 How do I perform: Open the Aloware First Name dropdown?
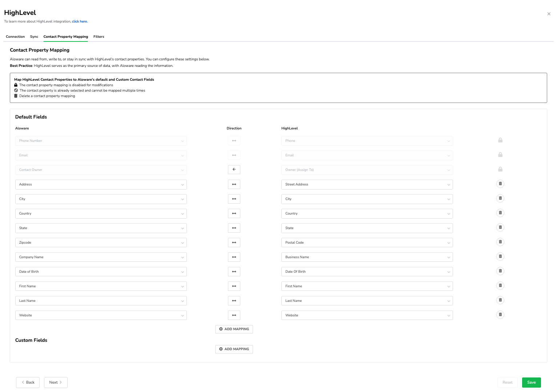coord(101,286)
